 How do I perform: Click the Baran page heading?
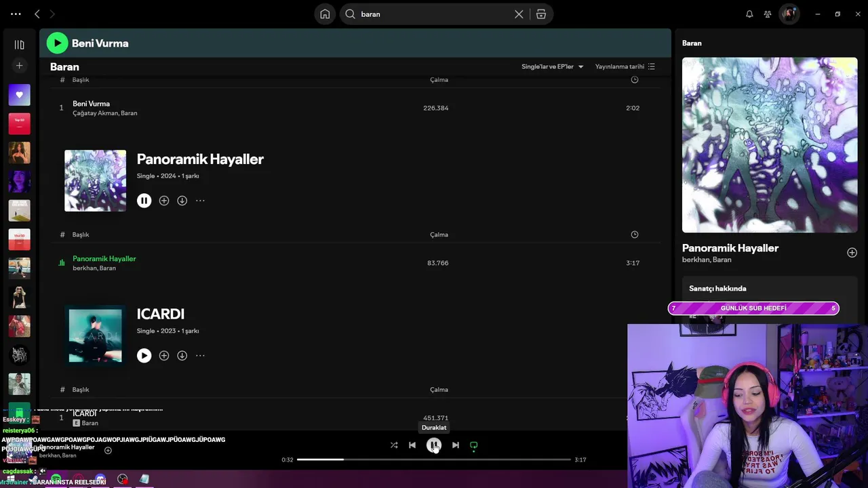(64, 67)
